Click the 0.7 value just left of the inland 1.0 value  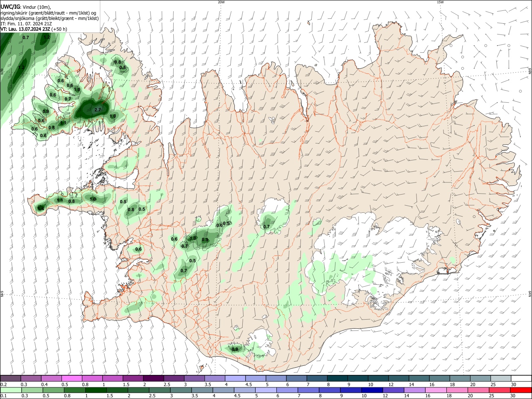185,246
